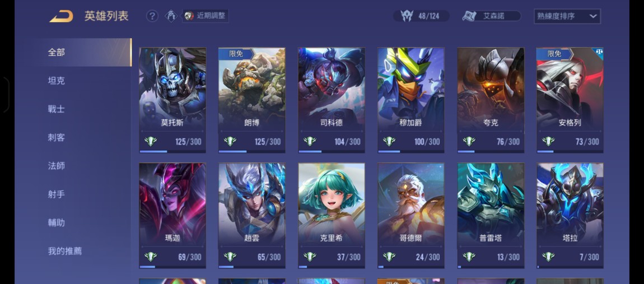The width and height of the screenshot is (644, 284).
Task: Click the 艾森諾 button
Action: 492,16
